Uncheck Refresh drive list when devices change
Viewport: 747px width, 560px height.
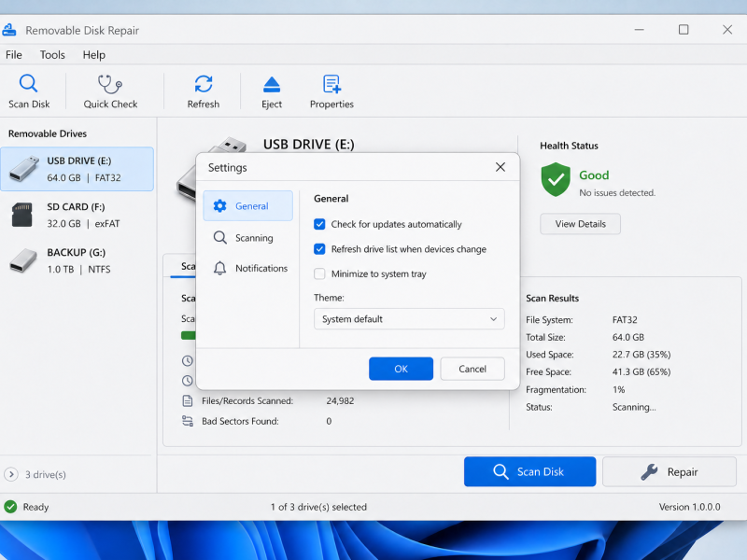coord(319,249)
